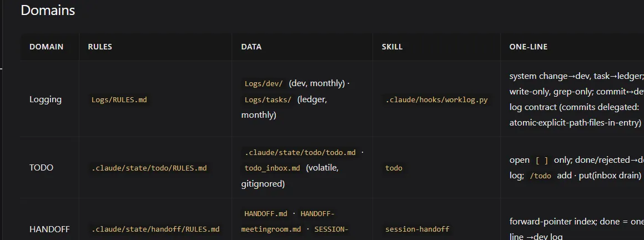Click the Logging domain cell
The height and width of the screenshot is (240, 644).
pos(46,99)
